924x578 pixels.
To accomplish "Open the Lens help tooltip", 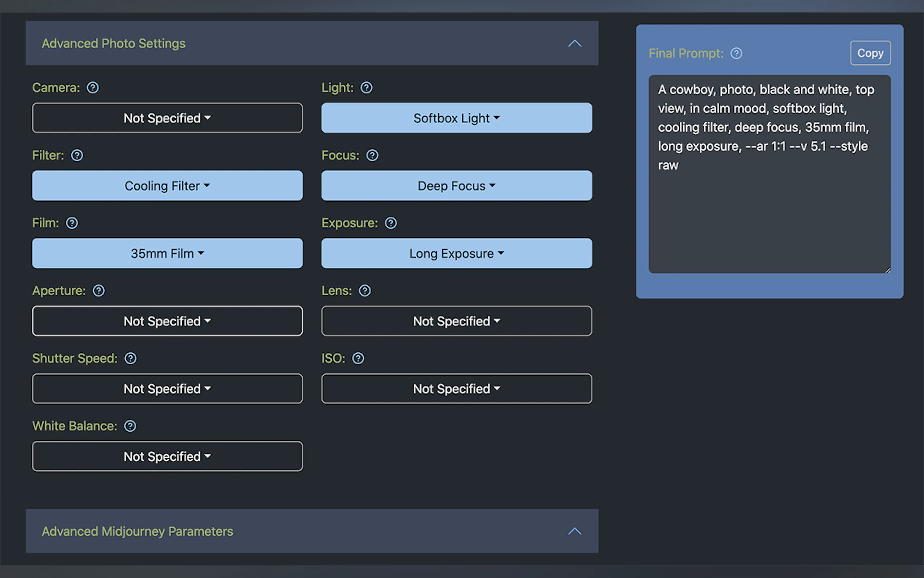I will (x=364, y=290).
